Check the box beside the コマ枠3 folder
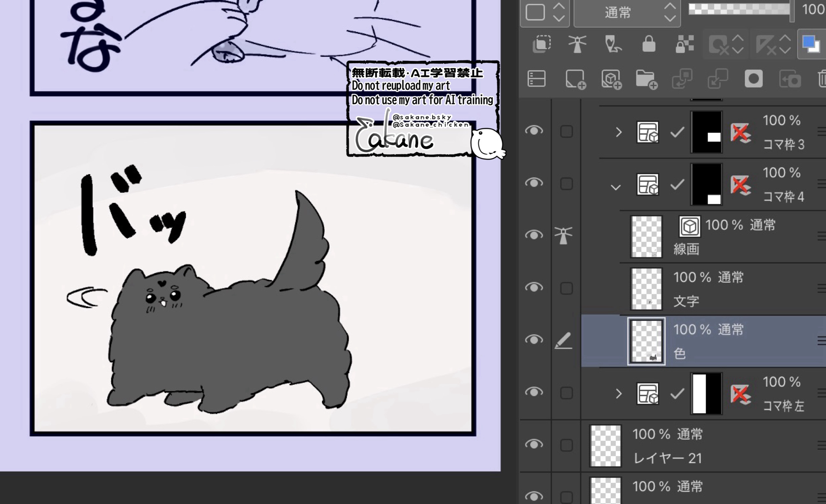The image size is (826, 504). click(x=566, y=132)
